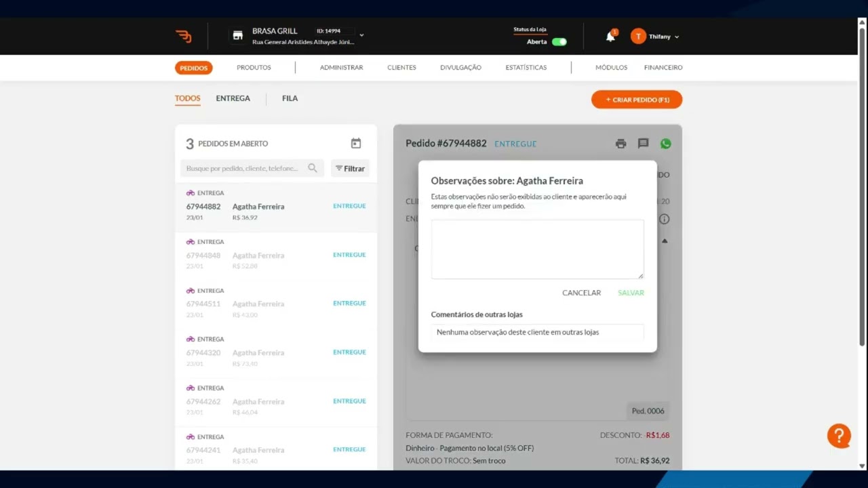
Task: Click ENTREGUE status of order 67944511
Action: 349,304
